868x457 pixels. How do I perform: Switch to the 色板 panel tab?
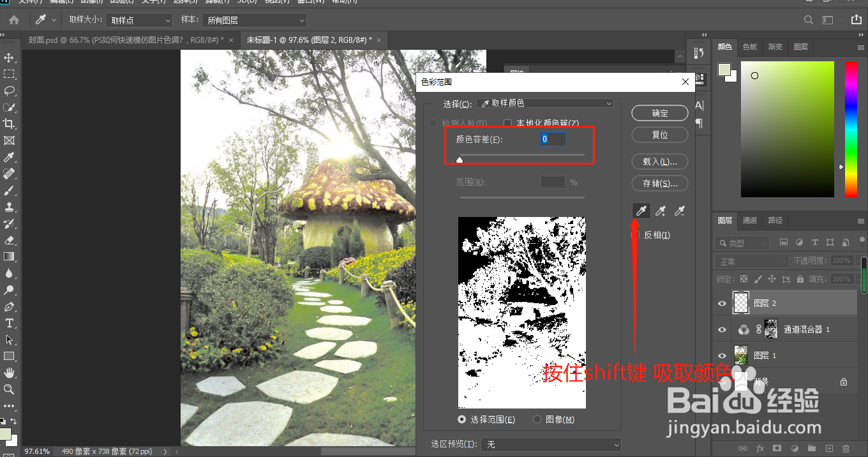[x=750, y=47]
